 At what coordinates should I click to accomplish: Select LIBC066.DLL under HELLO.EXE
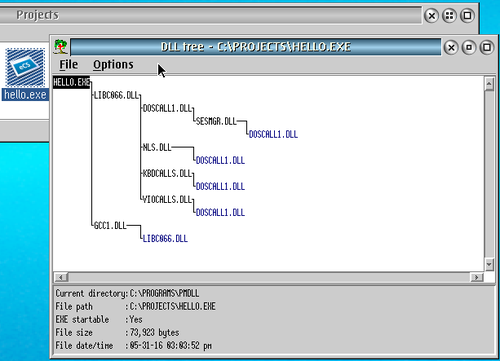[x=116, y=95]
